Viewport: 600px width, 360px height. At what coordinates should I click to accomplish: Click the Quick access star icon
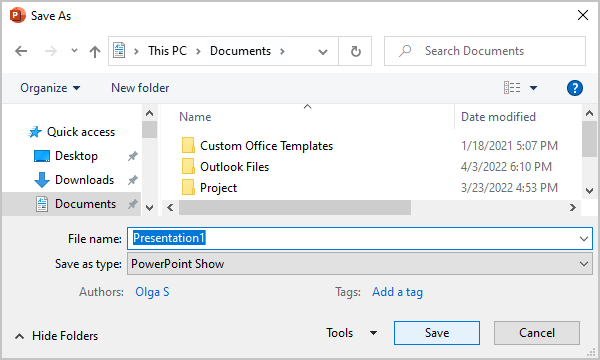click(35, 132)
